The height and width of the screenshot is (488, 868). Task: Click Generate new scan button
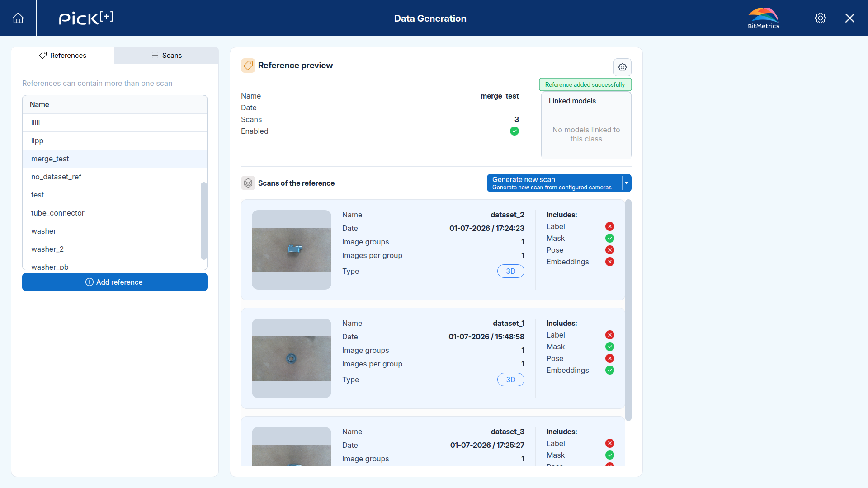554,183
